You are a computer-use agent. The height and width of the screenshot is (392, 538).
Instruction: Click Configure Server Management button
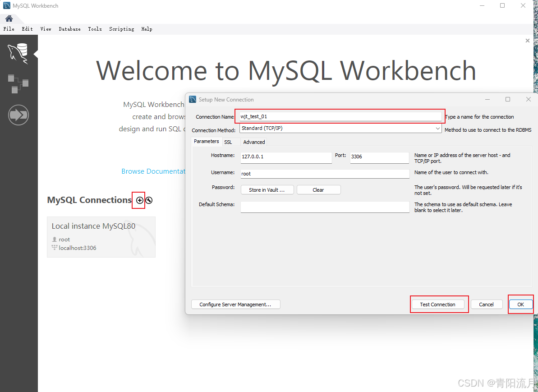[x=235, y=304]
